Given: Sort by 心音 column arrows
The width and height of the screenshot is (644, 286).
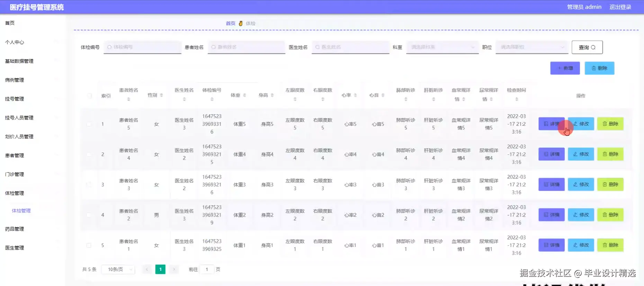Looking at the screenshot, I should [x=383, y=95].
